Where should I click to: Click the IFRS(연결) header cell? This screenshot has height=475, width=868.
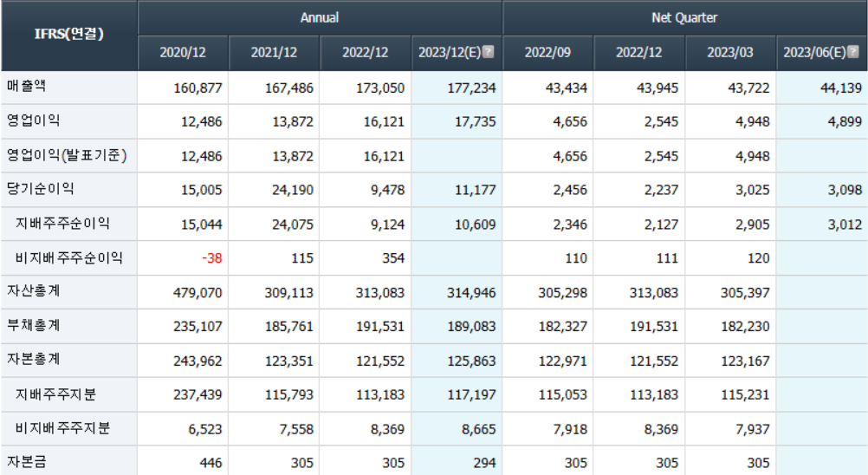pos(69,35)
